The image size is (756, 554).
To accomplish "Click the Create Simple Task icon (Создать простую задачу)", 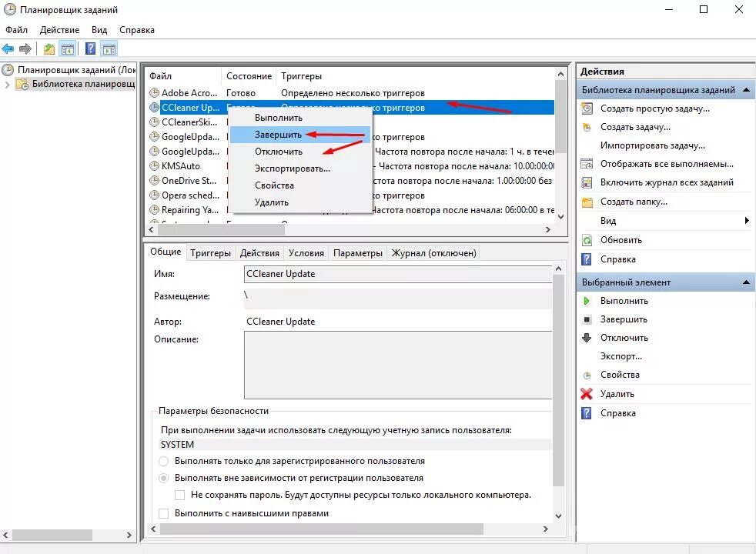I will [587, 108].
